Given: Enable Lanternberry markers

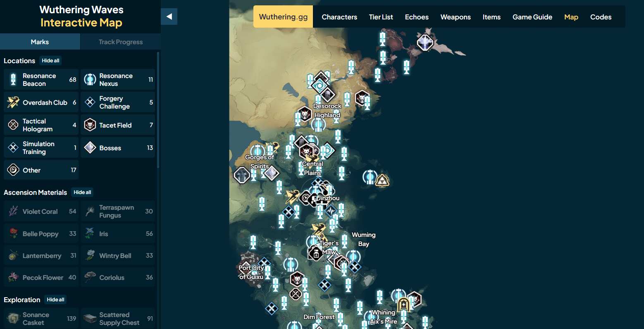Looking at the screenshot, I should coord(41,256).
